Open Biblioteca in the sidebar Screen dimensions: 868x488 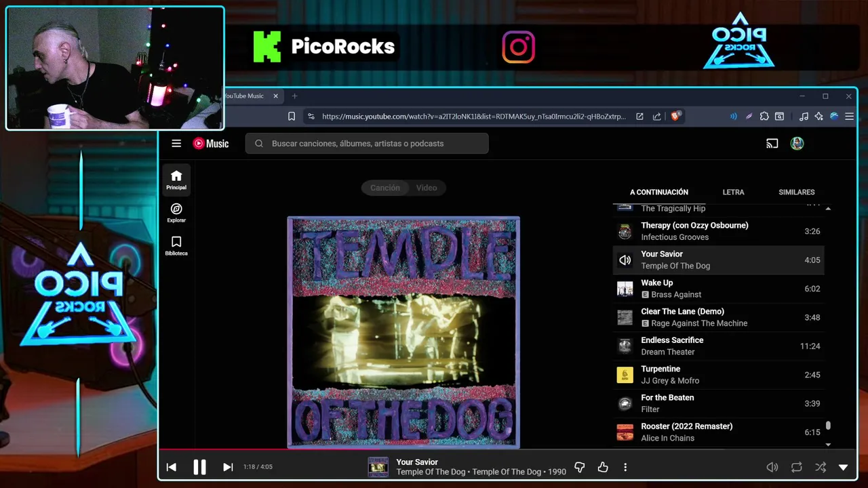pos(176,246)
